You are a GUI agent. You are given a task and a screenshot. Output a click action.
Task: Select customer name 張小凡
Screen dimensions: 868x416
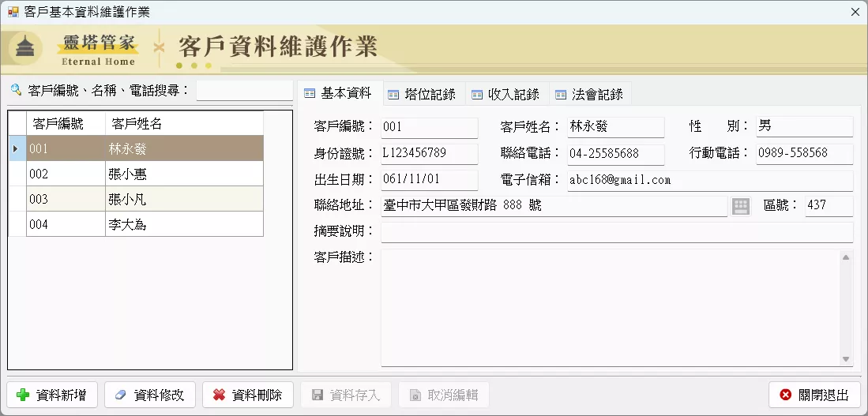[x=184, y=199]
